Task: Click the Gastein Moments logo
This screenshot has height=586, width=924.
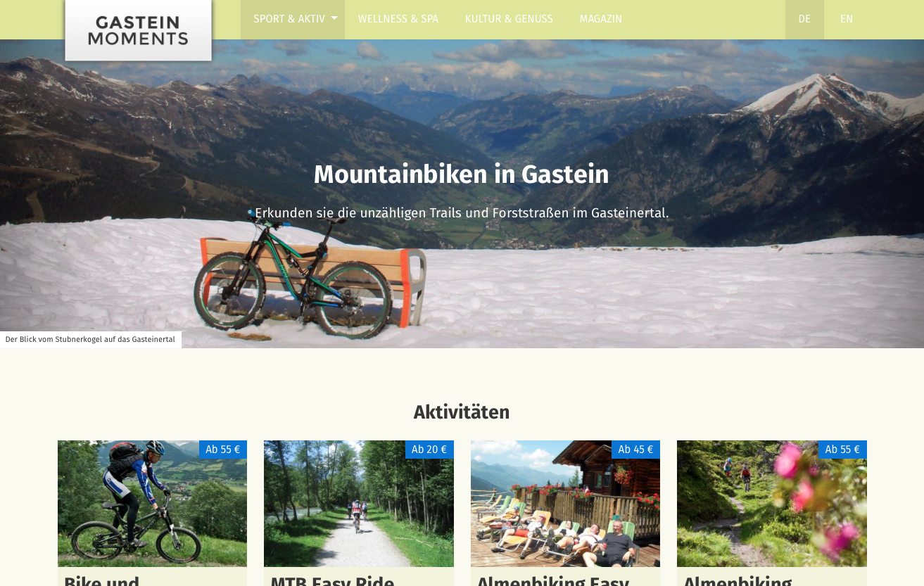Action: click(139, 30)
